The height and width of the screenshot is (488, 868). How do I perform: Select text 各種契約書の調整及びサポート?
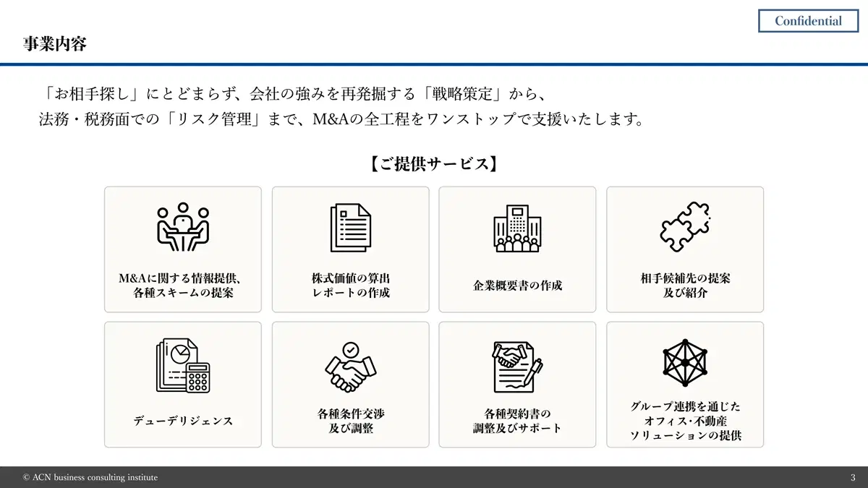tap(517, 421)
